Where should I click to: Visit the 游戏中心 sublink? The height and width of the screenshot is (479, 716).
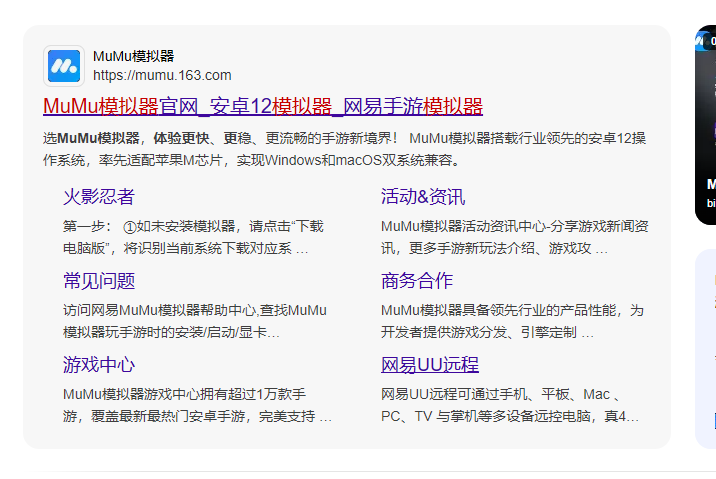click(99, 364)
